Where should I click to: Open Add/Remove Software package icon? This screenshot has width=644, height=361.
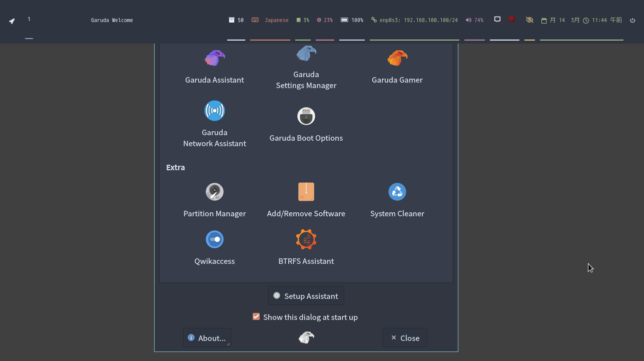306,192
